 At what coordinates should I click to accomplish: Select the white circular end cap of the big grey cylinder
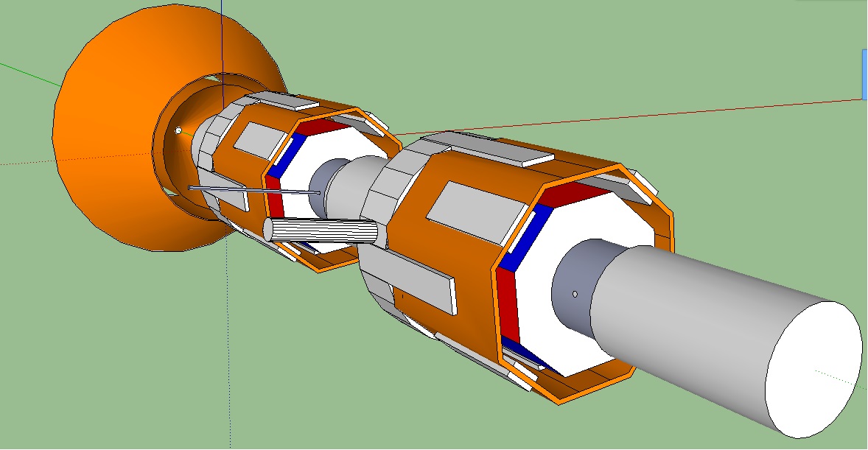pos(813,370)
